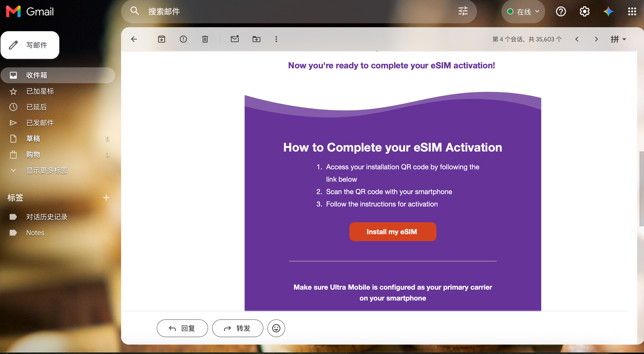Screen dimensions: 644x354
Task: Report this email as spam
Action: 183,39
